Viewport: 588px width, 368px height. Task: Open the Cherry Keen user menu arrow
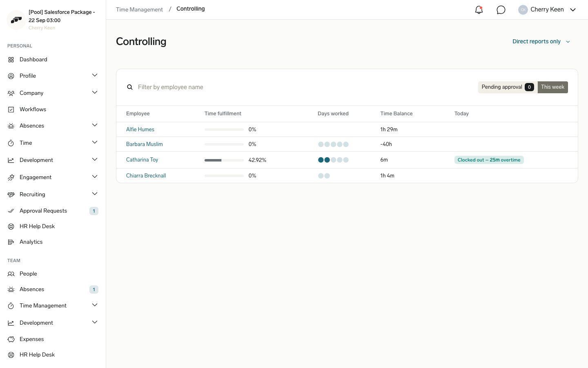(573, 10)
